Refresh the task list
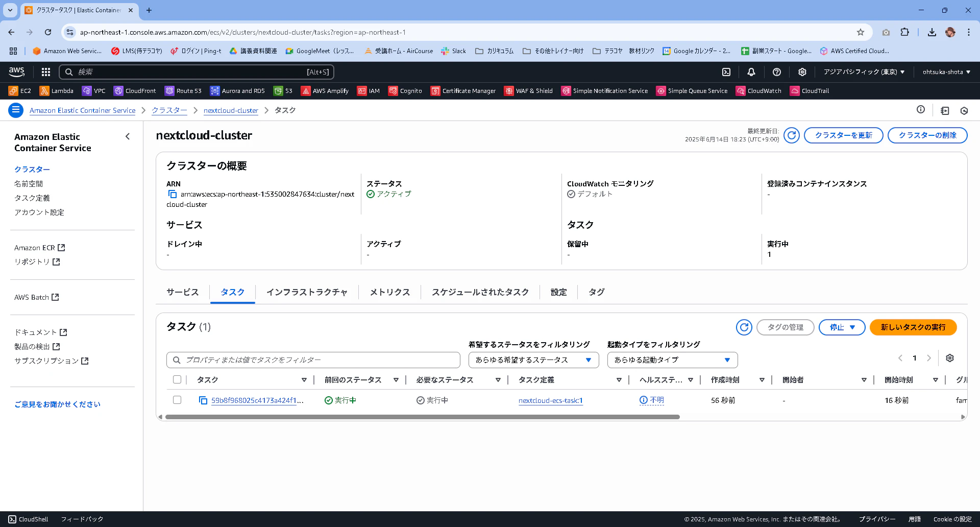 (744, 327)
